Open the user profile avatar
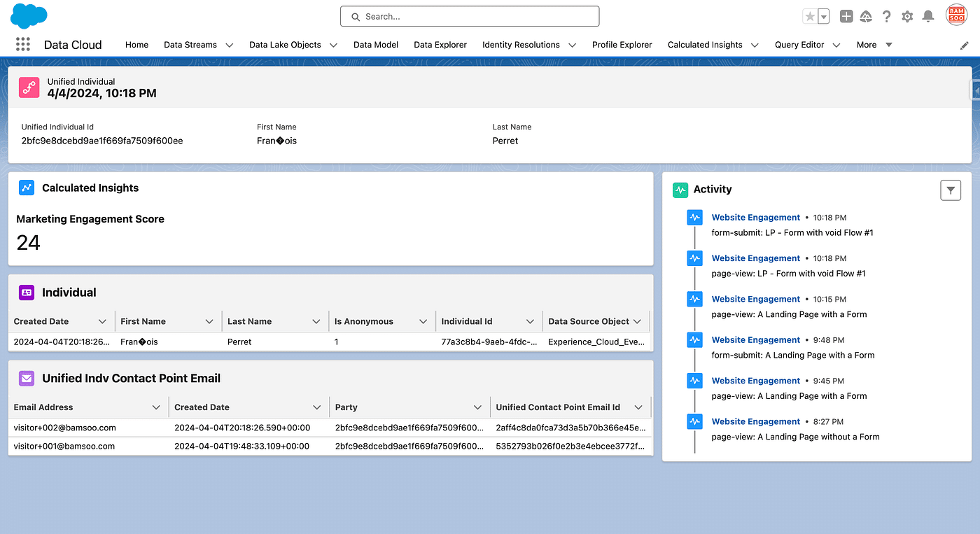 pyautogui.click(x=956, y=15)
